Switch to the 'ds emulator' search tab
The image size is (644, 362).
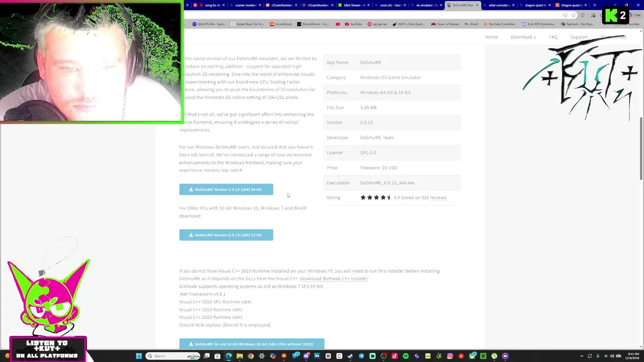427,5
